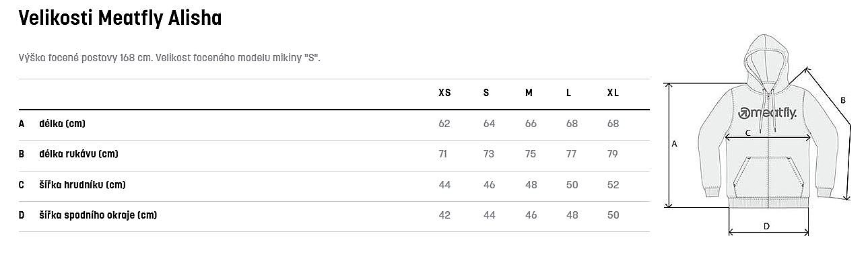Select the XL size column header
Screen dimensions: 868x267
point(613,93)
